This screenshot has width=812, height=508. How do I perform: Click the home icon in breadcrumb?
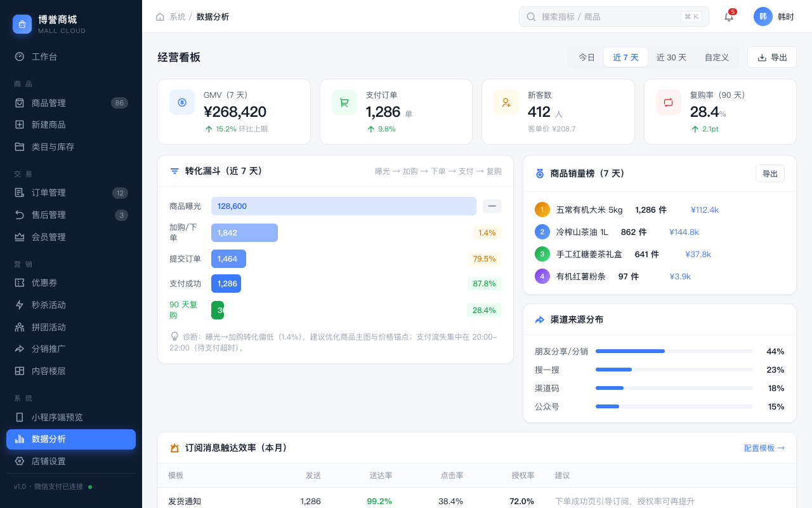[x=160, y=17]
